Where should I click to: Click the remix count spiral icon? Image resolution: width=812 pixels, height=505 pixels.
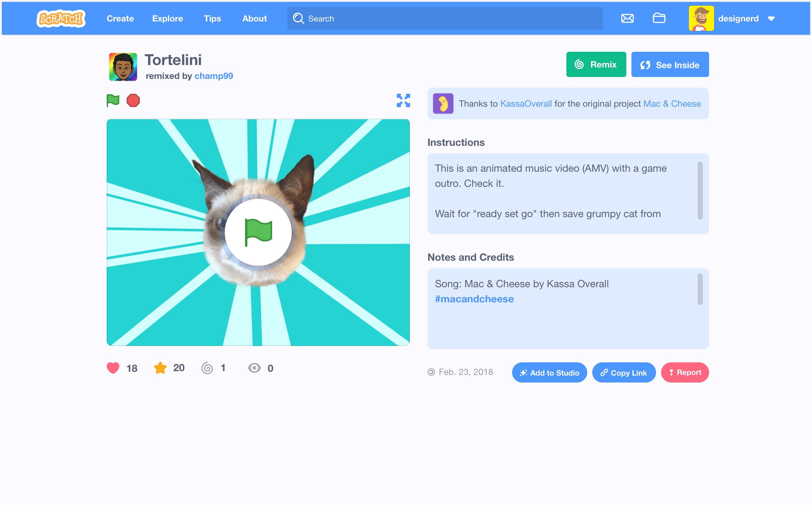207,368
